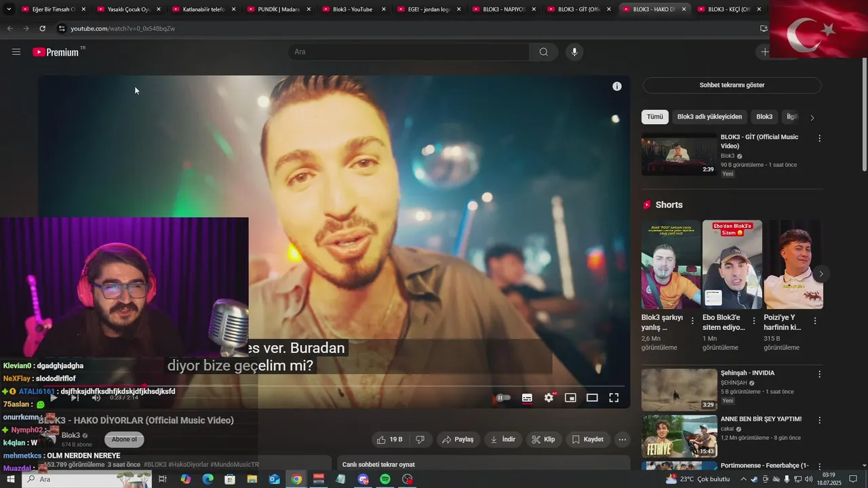
Task: Switch to theater mode
Action: (592, 398)
